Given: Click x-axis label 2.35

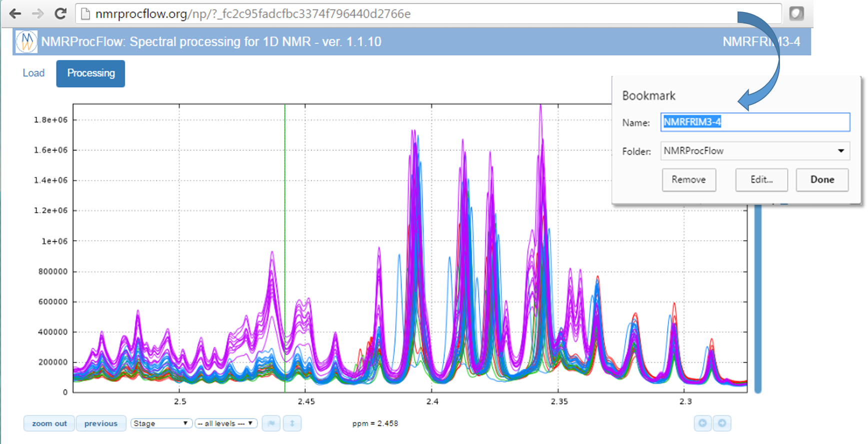Looking at the screenshot, I should click(559, 402).
